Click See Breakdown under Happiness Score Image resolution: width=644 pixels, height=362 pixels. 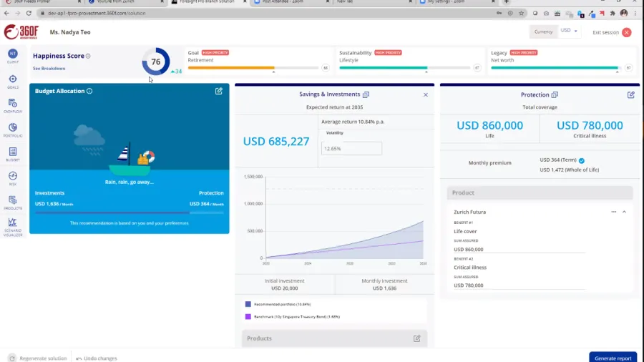pyautogui.click(x=49, y=68)
